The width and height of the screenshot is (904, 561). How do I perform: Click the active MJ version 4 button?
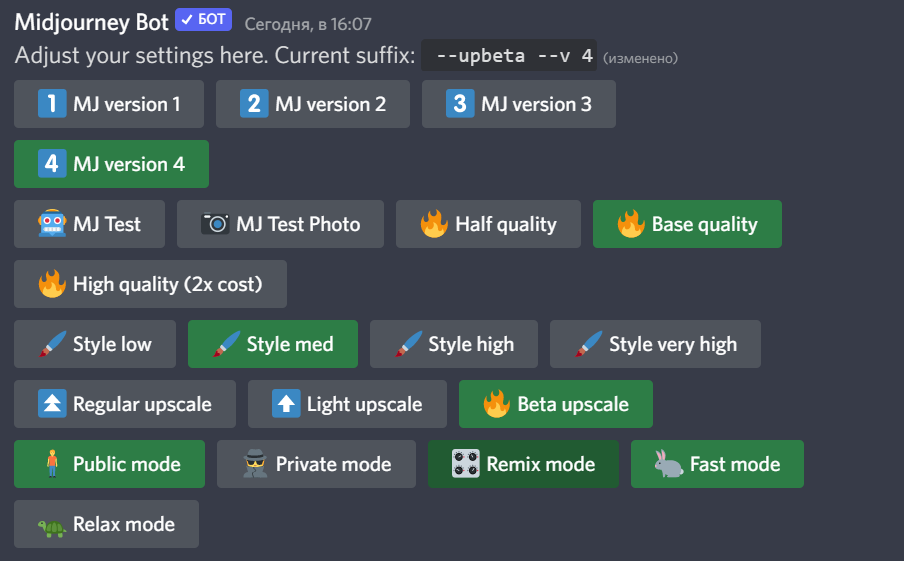click(111, 164)
